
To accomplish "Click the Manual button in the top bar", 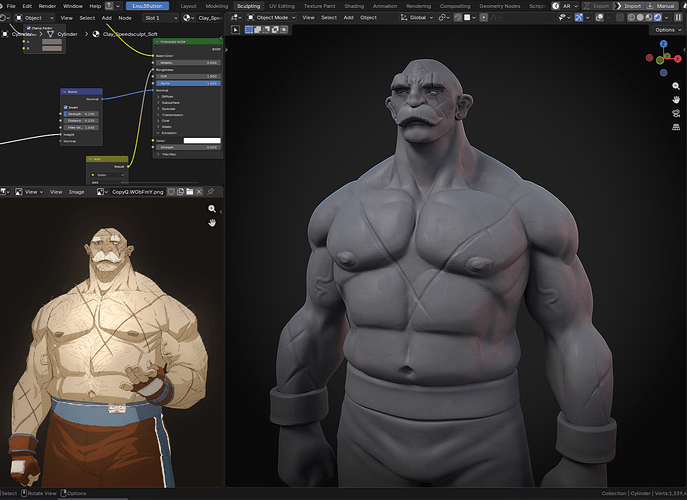I will pos(661,6).
